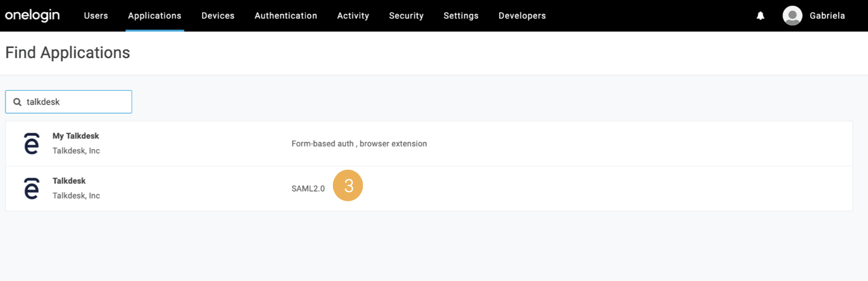Click Gabriela's profile avatar

point(792,16)
